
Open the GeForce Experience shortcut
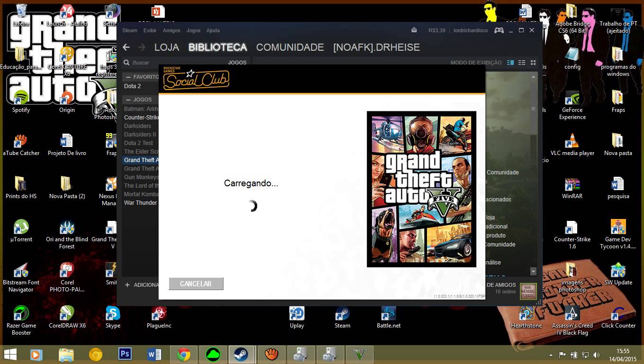pos(572,105)
